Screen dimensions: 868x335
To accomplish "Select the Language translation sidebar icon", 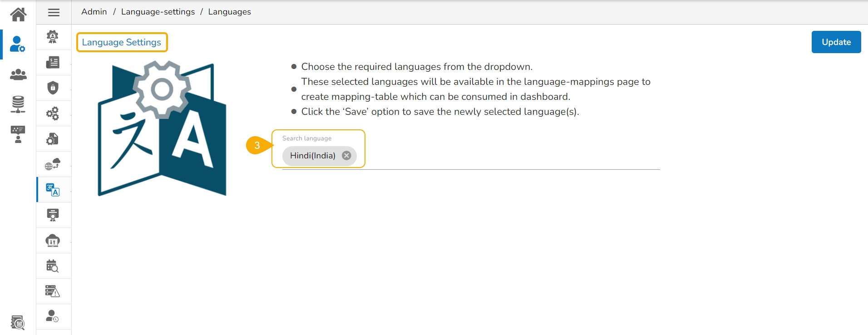I will (53, 190).
